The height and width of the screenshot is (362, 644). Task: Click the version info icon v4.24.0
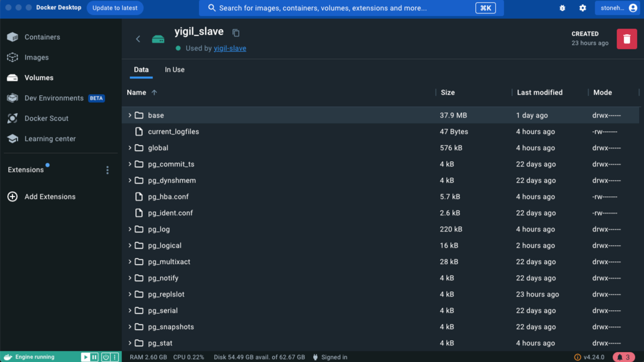tap(577, 357)
